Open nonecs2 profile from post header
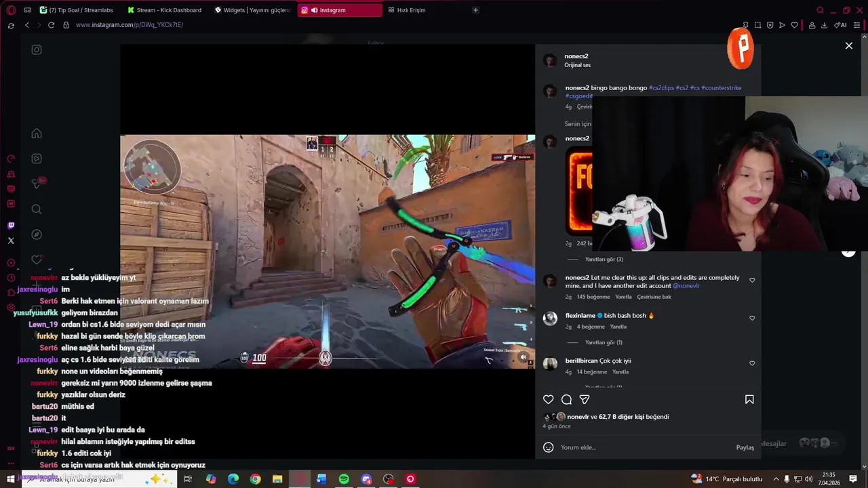This screenshot has width=868, height=488. point(576,56)
